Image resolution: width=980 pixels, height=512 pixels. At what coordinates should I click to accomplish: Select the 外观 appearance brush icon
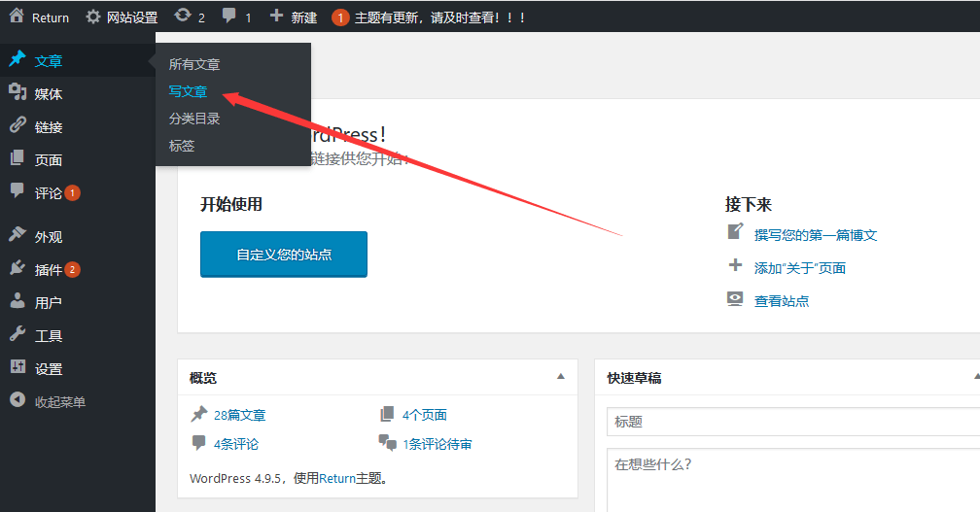point(17,236)
